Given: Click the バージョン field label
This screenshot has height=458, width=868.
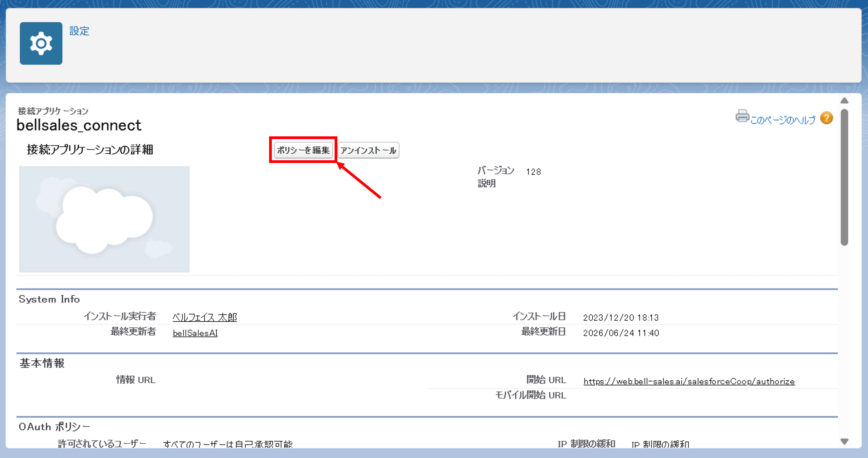Looking at the screenshot, I should point(496,170).
